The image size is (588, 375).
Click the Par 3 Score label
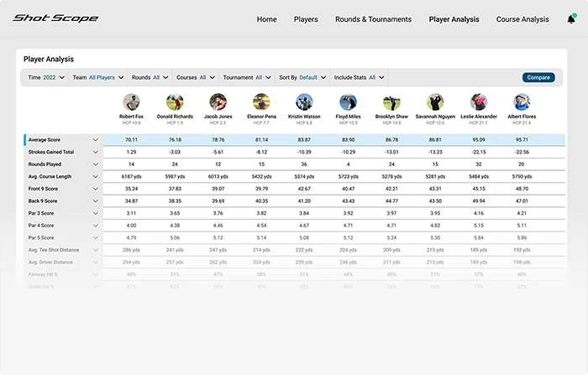(x=41, y=213)
